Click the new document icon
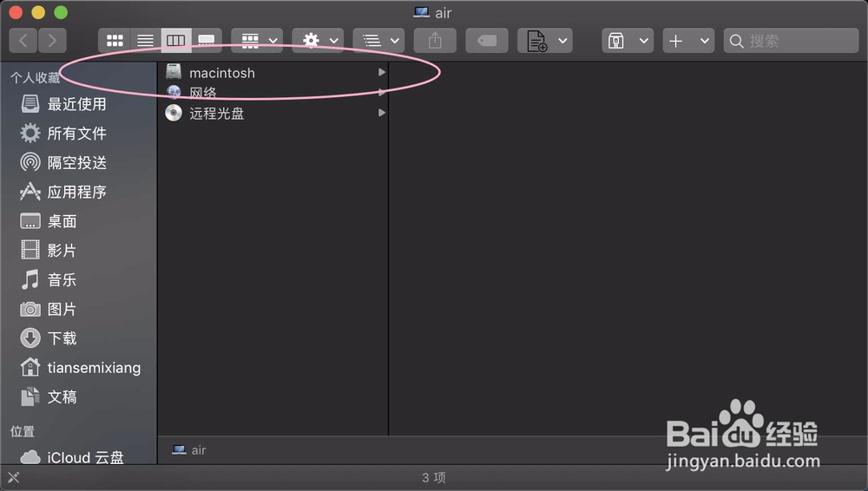Viewport: 868px width, 491px height. 536,41
